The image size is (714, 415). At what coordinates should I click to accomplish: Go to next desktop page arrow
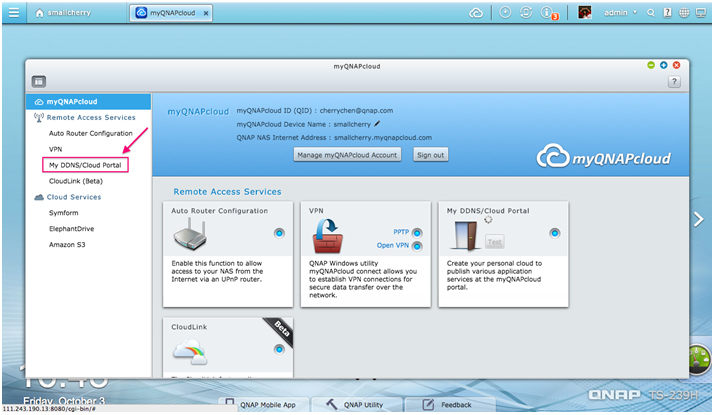click(699, 219)
